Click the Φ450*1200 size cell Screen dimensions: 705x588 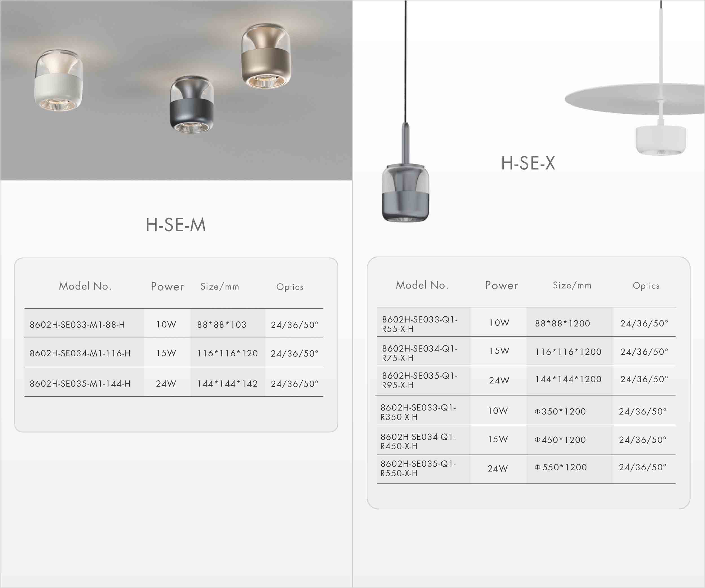560,440
